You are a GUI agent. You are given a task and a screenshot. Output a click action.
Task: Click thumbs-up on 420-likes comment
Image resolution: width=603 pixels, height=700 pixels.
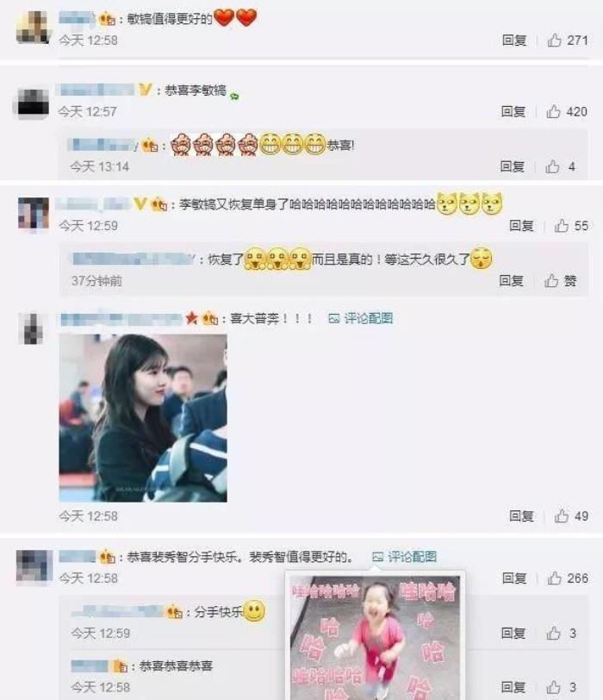tap(554, 111)
